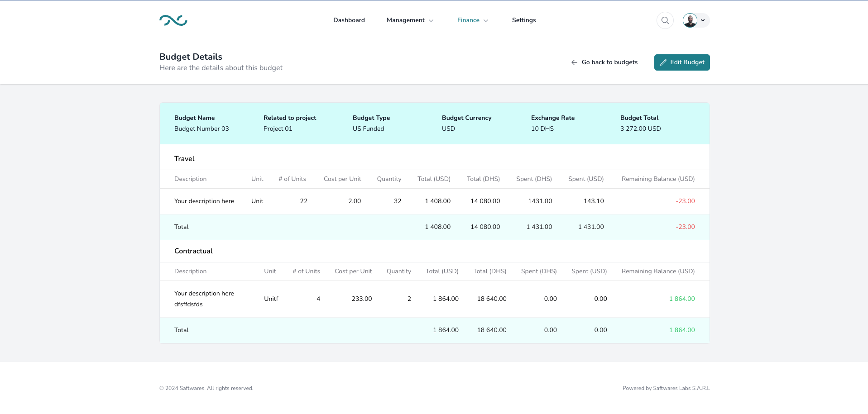The height and width of the screenshot is (414, 868).
Task: Click the back arrow icon beside budgets link
Action: (x=574, y=62)
